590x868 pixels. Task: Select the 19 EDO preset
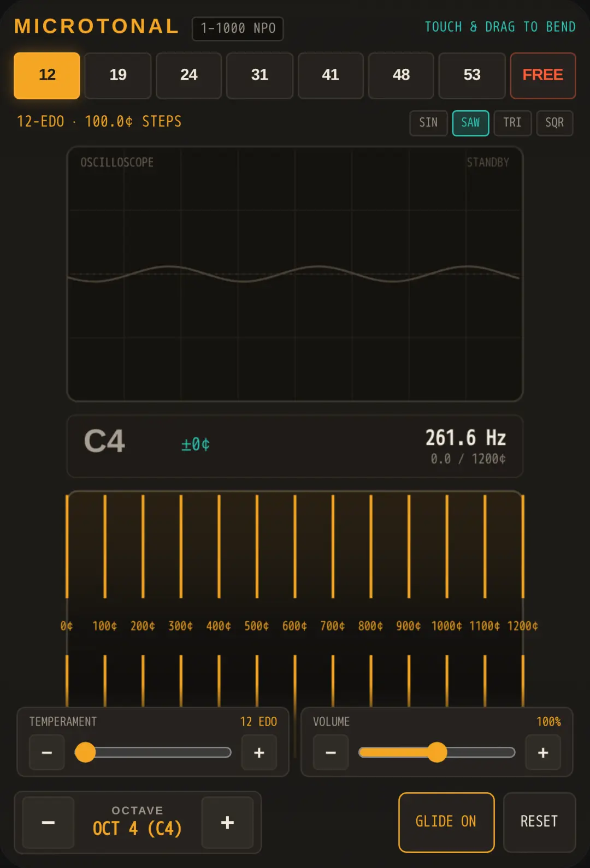tap(118, 75)
